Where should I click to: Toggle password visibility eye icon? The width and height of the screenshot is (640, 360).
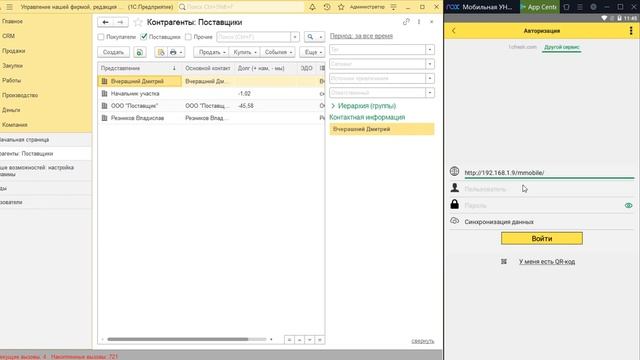pyautogui.click(x=629, y=205)
